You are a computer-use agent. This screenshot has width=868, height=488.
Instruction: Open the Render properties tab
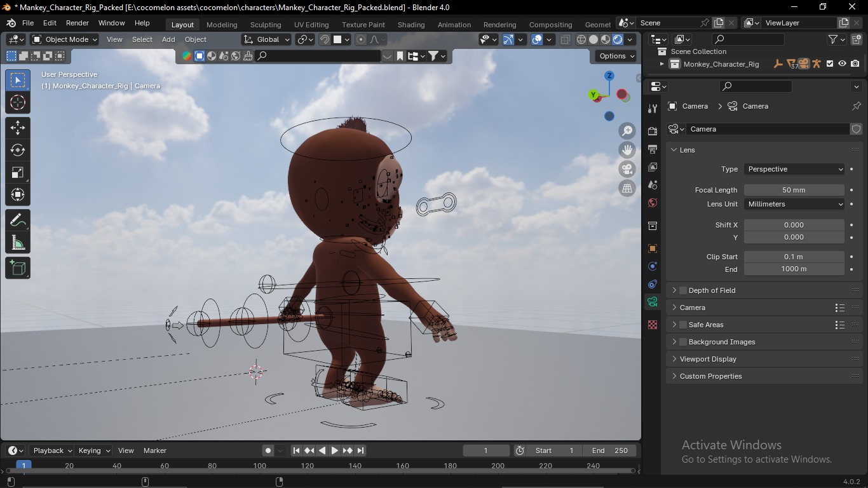pyautogui.click(x=653, y=131)
